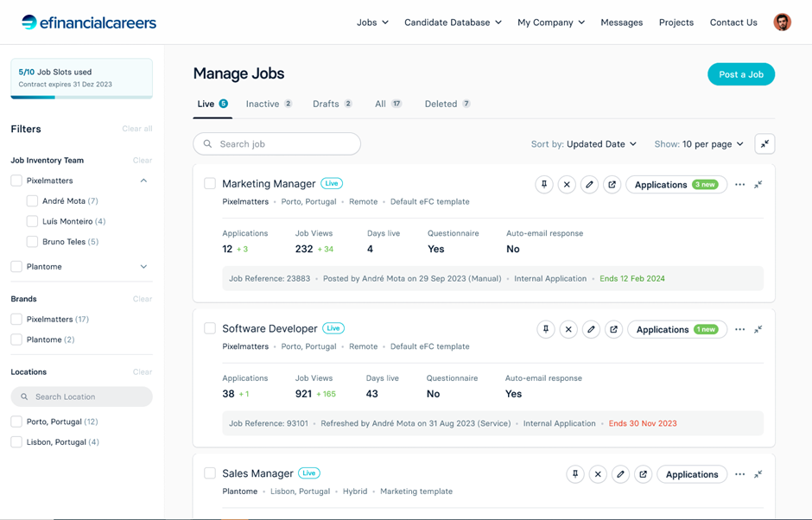
Task: Select the Software Developer job checkbox
Action: tap(210, 328)
